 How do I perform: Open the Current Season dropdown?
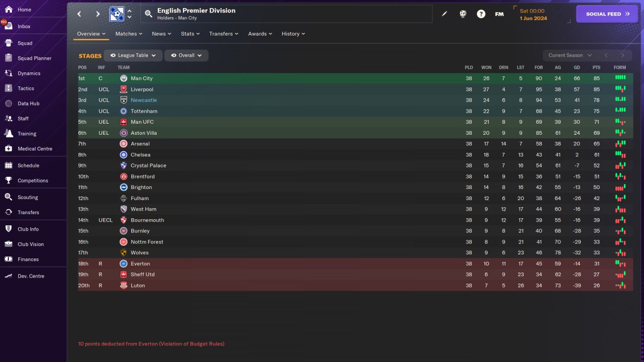point(570,55)
